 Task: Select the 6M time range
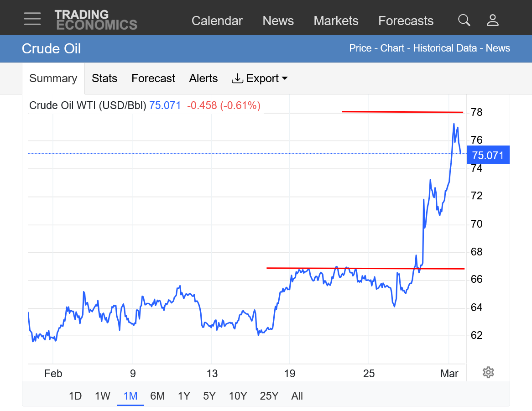tap(157, 395)
